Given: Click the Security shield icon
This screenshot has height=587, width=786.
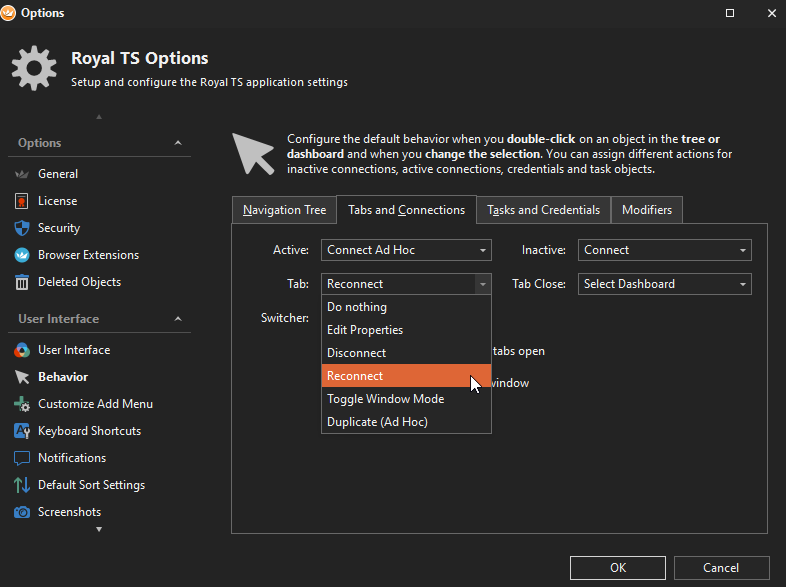Looking at the screenshot, I should [22, 228].
